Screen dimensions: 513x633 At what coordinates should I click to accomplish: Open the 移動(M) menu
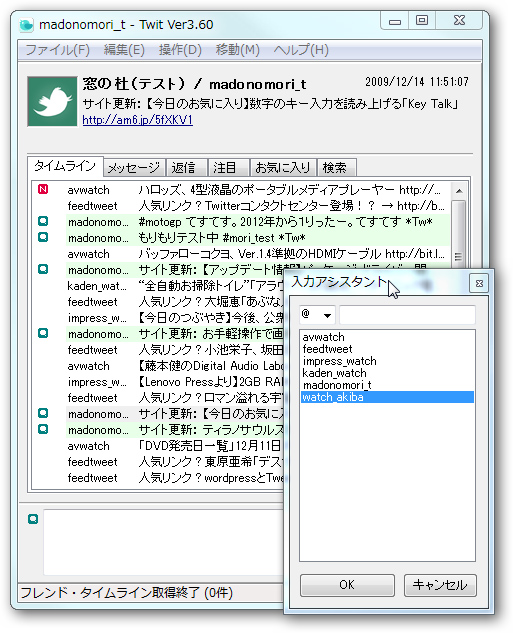point(238,50)
